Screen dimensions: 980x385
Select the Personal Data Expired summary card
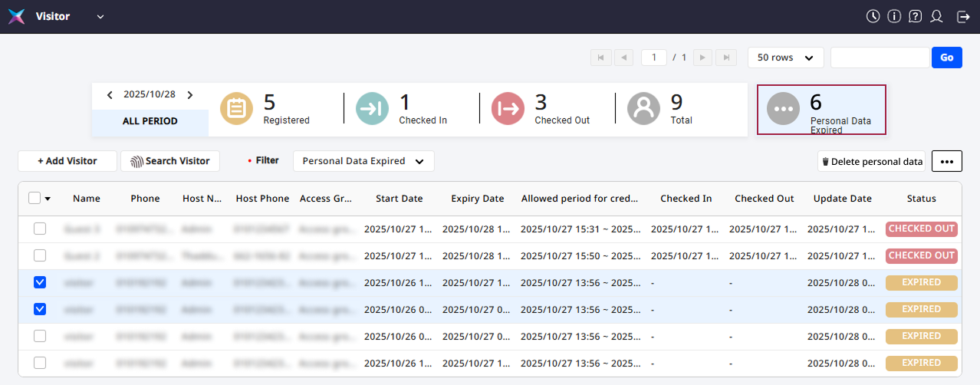[x=821, y=110]
